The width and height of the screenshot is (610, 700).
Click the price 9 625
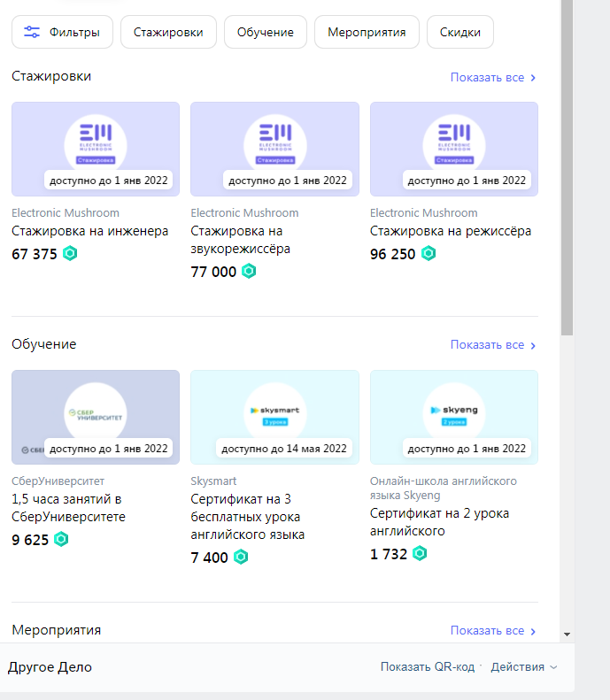coord(30,540)
